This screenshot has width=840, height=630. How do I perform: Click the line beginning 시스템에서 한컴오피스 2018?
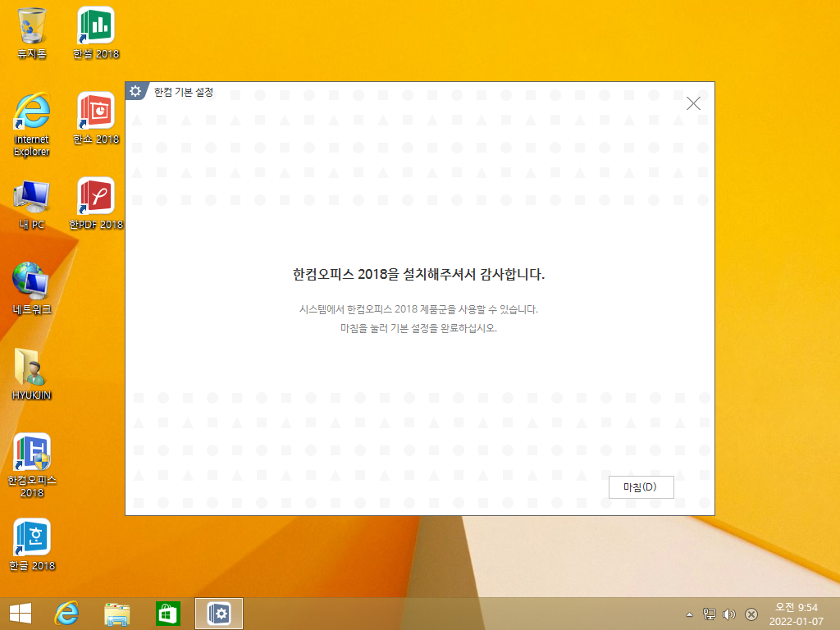pyautogui.click(x=418, y=309)
